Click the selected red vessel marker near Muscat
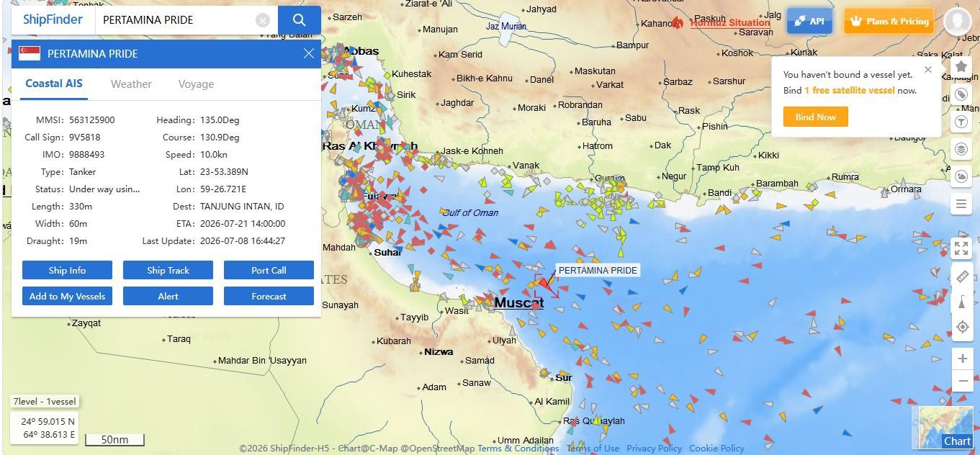The image size is (980, 455). coord(546,286)
